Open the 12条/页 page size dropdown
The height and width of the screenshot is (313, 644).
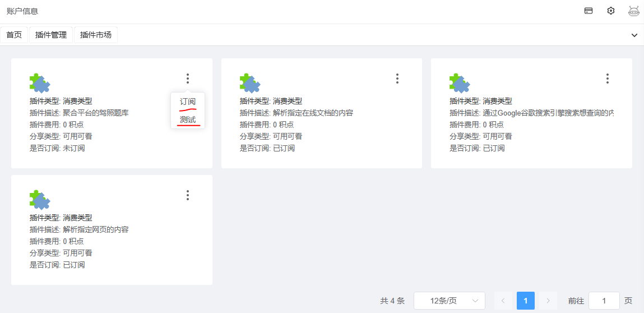[450, 301]
